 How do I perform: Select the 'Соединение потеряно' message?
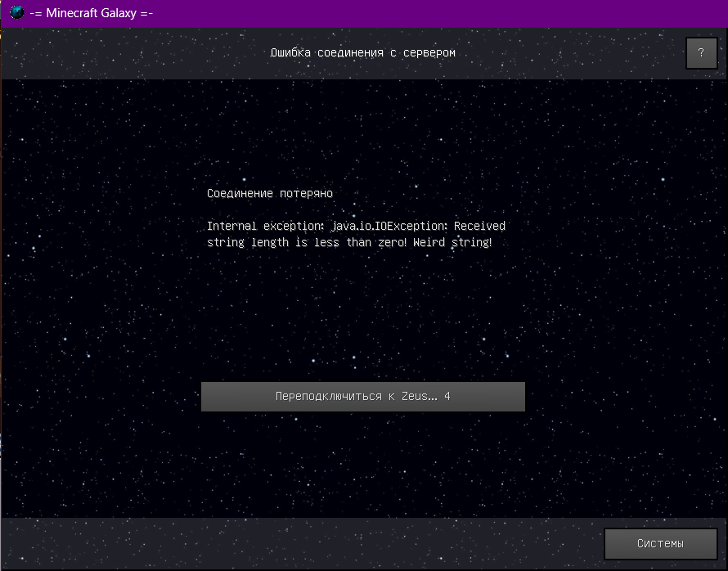pos(270,194)
